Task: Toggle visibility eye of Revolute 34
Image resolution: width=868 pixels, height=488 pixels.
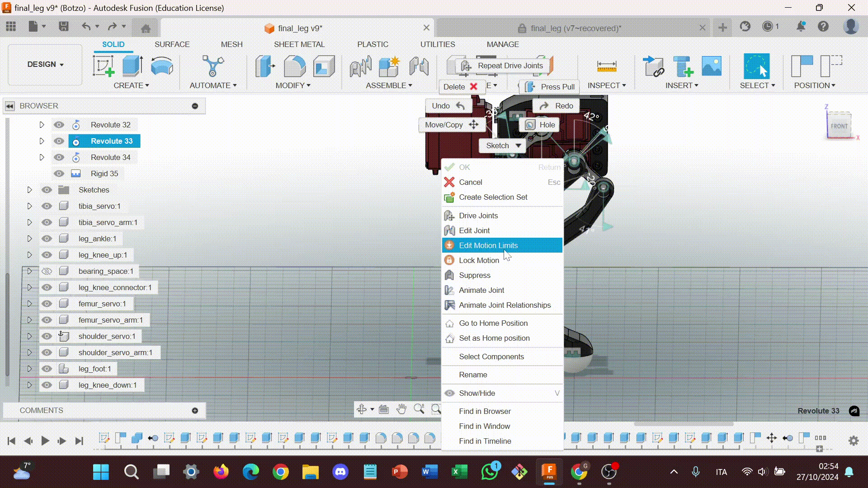Action: click(59, 157)
